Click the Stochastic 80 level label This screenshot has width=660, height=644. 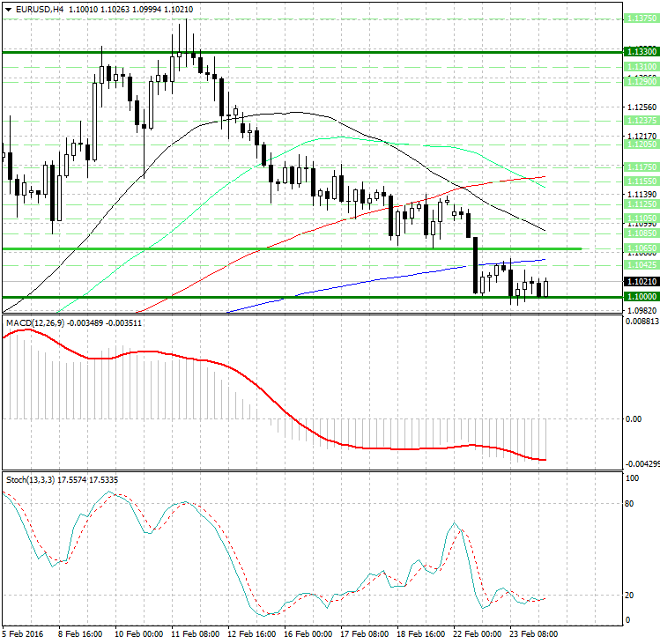(x=629, y=504)
